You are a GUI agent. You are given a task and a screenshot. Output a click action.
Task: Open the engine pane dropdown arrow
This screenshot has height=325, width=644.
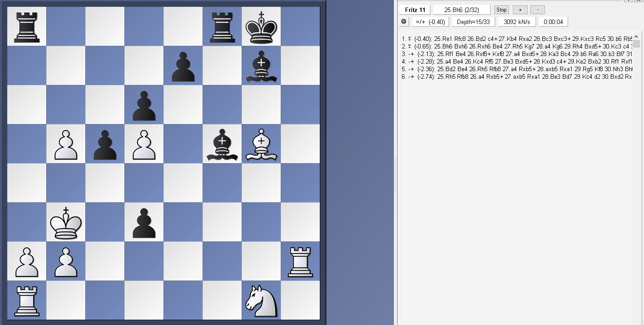tap(629, 1)
